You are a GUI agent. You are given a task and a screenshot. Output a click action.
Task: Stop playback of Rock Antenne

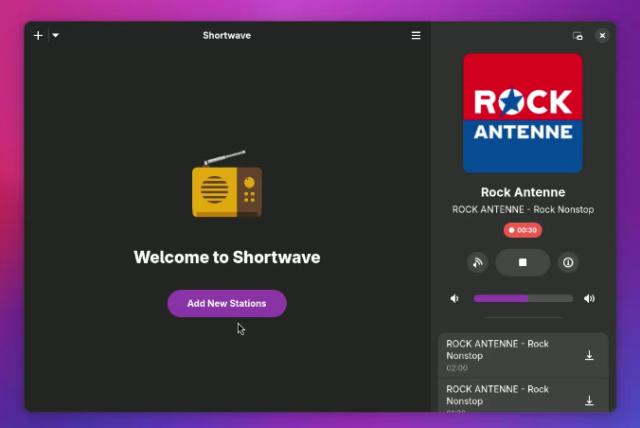(523, 263)
